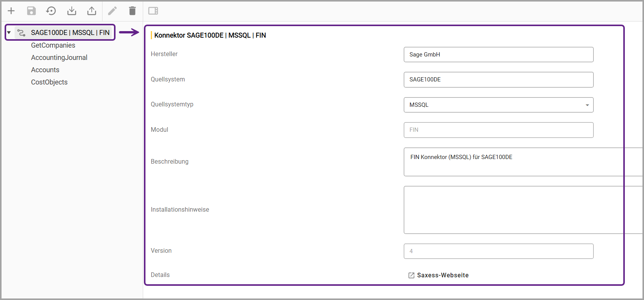Click the download import icon
Image resolution: width=644 pixels, height=300 pixels.
pos(72,11)
